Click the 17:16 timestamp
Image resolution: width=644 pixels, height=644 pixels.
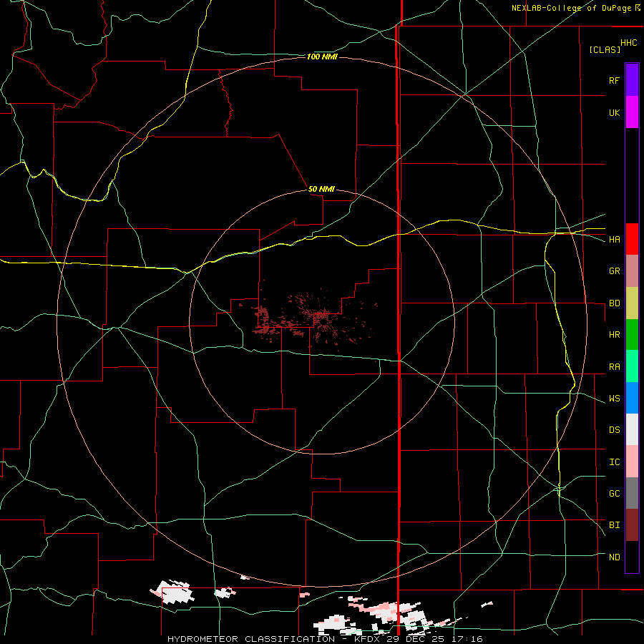point(469,639)
